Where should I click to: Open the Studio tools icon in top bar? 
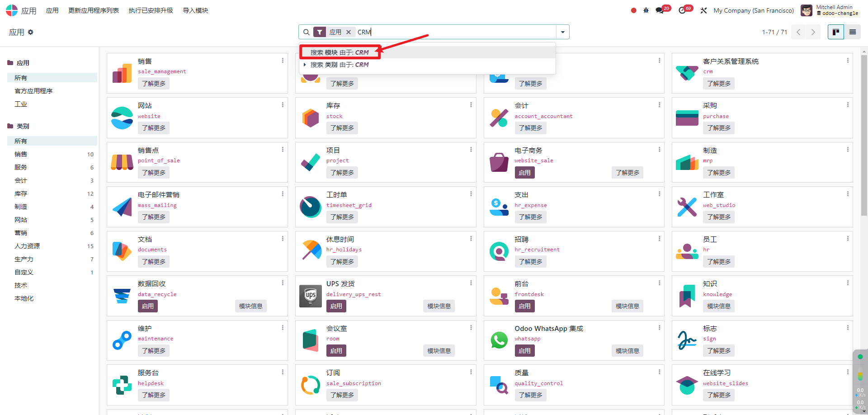pos(703,10)
